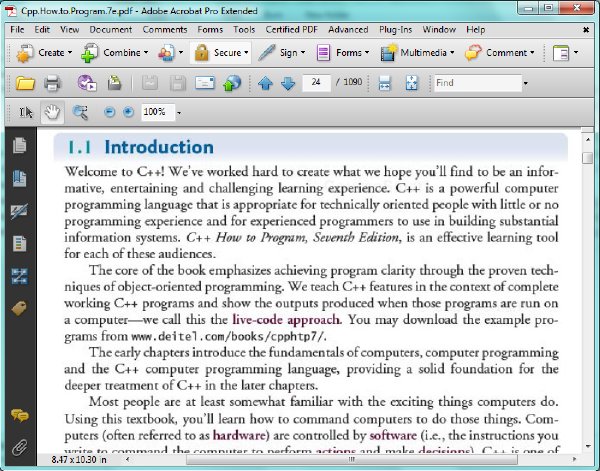Open the Model Tree panel icon in sidebar

pyautogui.click(x=20, y=276)
